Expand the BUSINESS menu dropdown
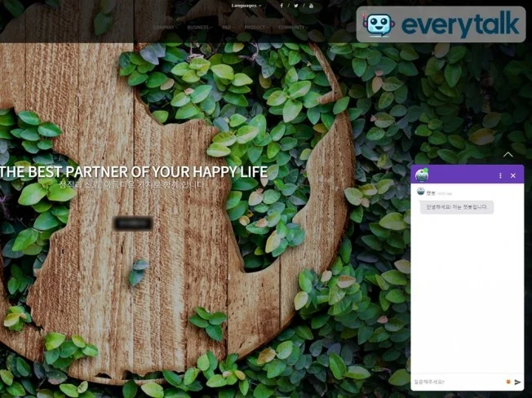This screenshot has height=398, width=532. coord(198,28)
